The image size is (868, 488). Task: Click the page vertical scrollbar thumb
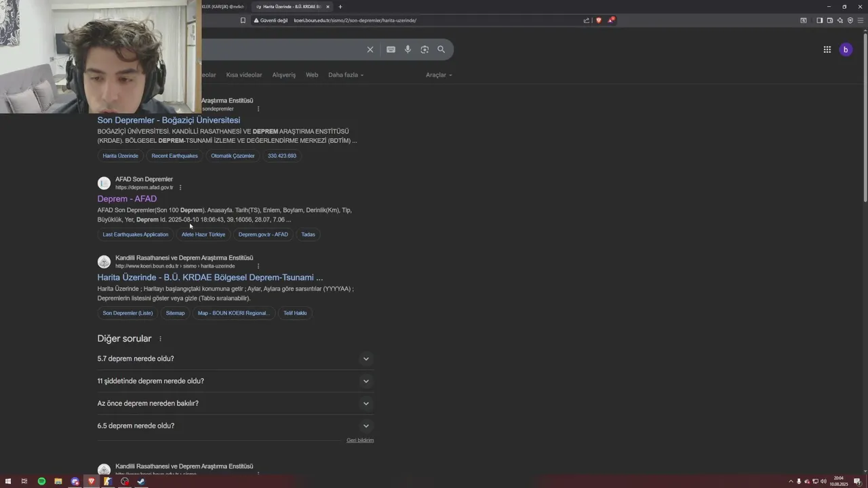click(x=865, y=119)
